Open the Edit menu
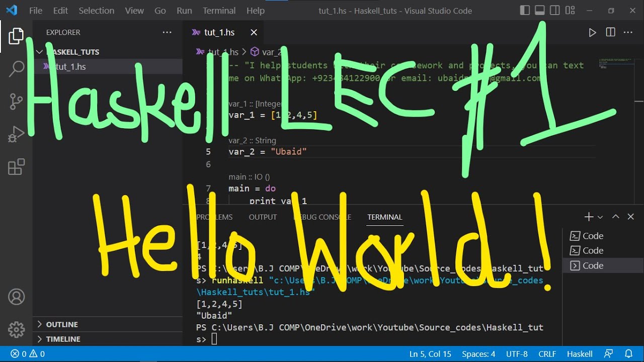The image size is (644, 362). (60, 11)
